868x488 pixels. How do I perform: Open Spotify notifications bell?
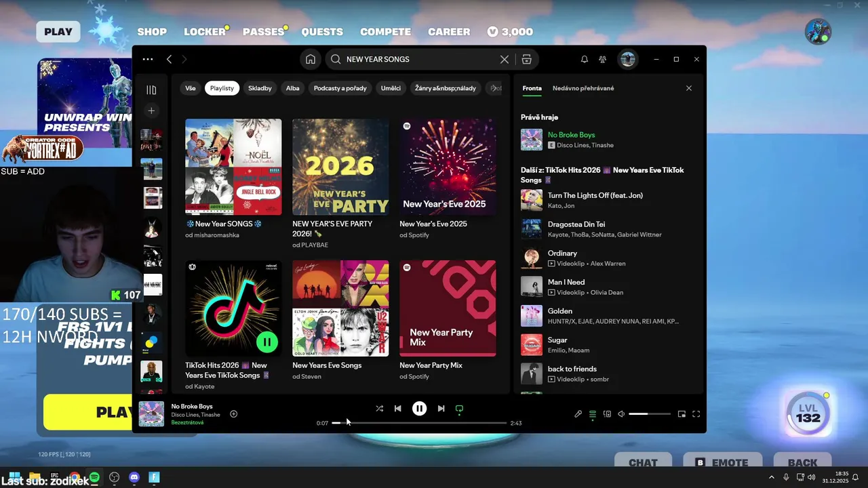point(585,60)
